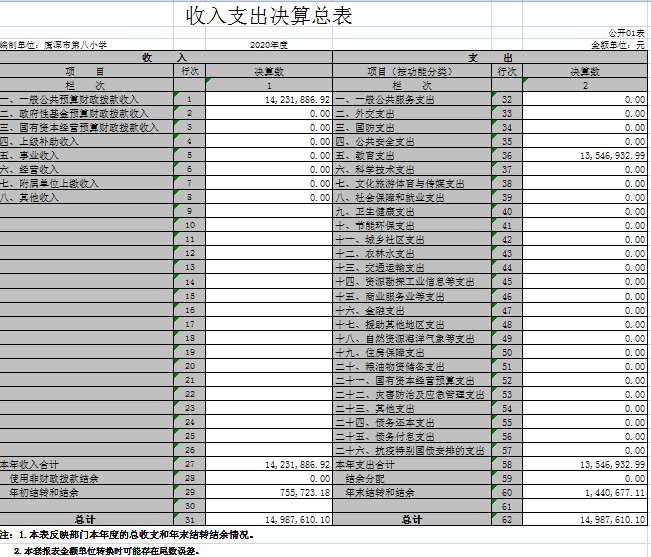The width and height of the screenshot is (651, 557).
Task: Click the 一、一般公共预算财政拨款收入 cell
Action: point(86,100)
